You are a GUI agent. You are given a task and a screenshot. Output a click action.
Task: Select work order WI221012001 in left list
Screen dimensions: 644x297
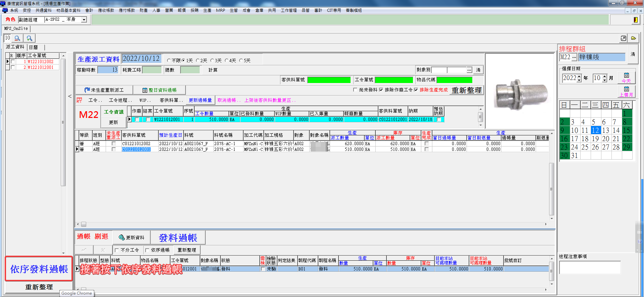41,67
